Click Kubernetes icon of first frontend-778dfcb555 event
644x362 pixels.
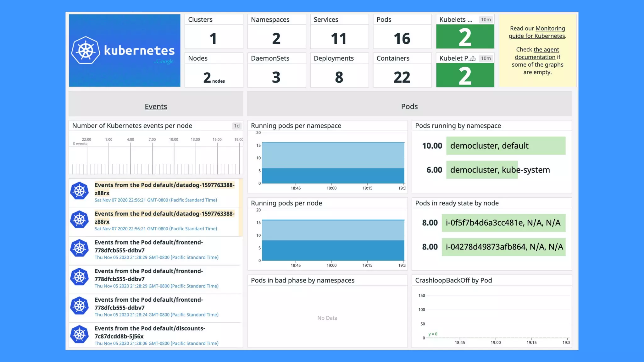80,248
